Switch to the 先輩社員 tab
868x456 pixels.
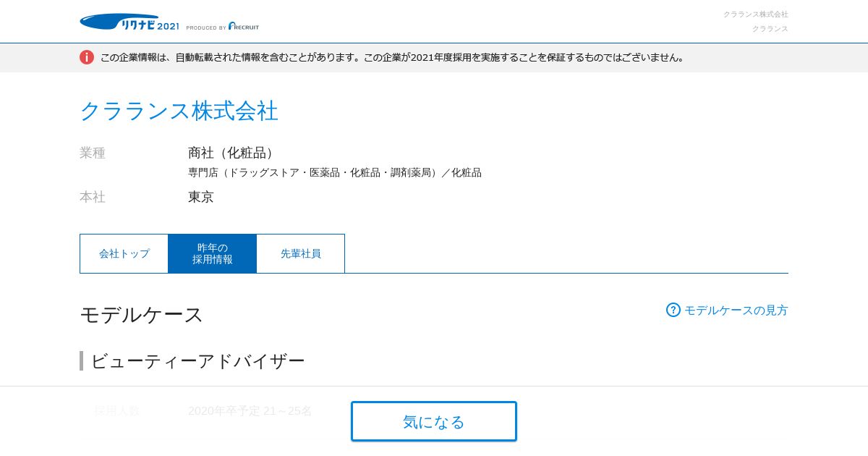[x=301, y=253]
